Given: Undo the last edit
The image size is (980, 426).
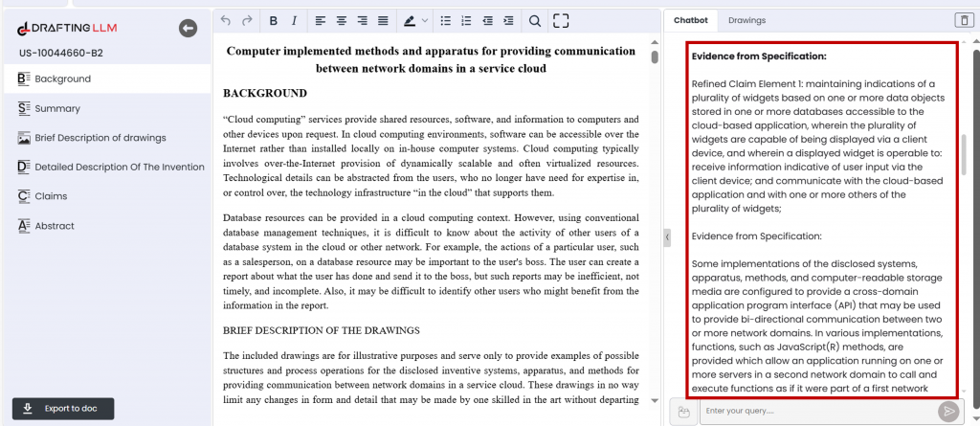Looking at the screenshot, I should tap(226, 21).
